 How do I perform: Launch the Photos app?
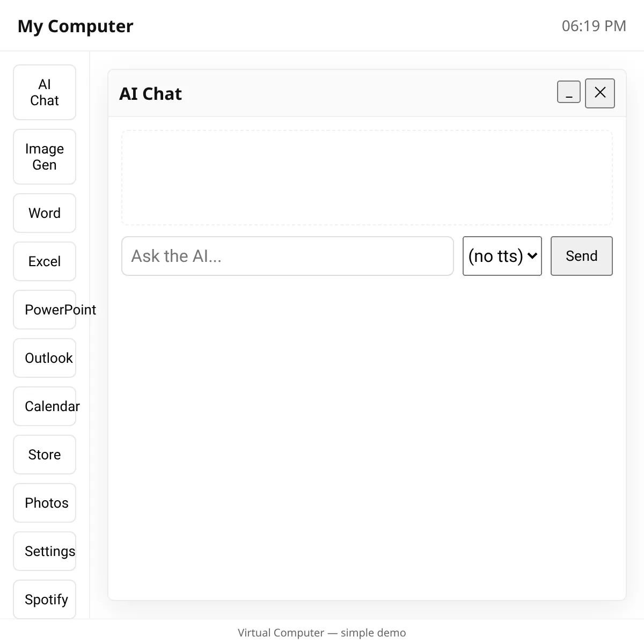click(x=45, y=503)
